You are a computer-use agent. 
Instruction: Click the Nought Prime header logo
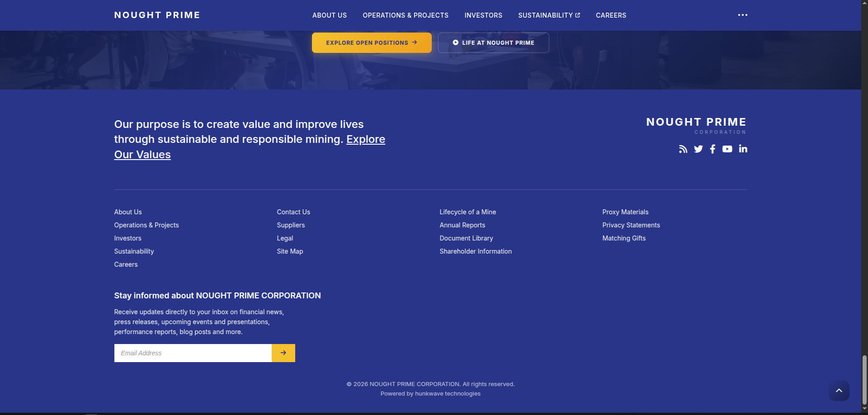157,15
